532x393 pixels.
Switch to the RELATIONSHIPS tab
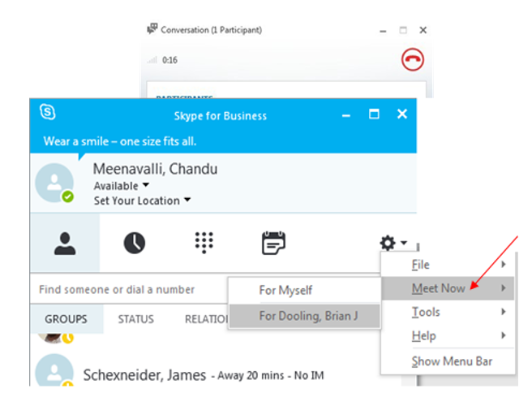pyautogui.click(x=206, y=319)
